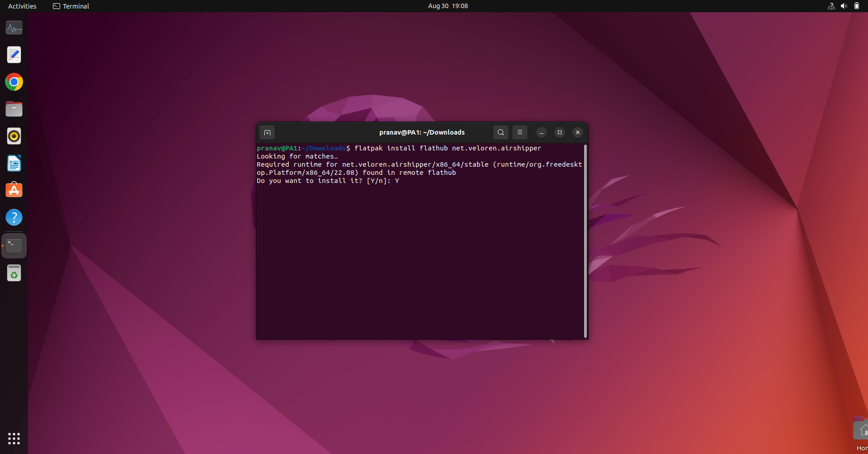
Task: Open Ubuntu Software center from the dock
Action: tap(14, 190)
